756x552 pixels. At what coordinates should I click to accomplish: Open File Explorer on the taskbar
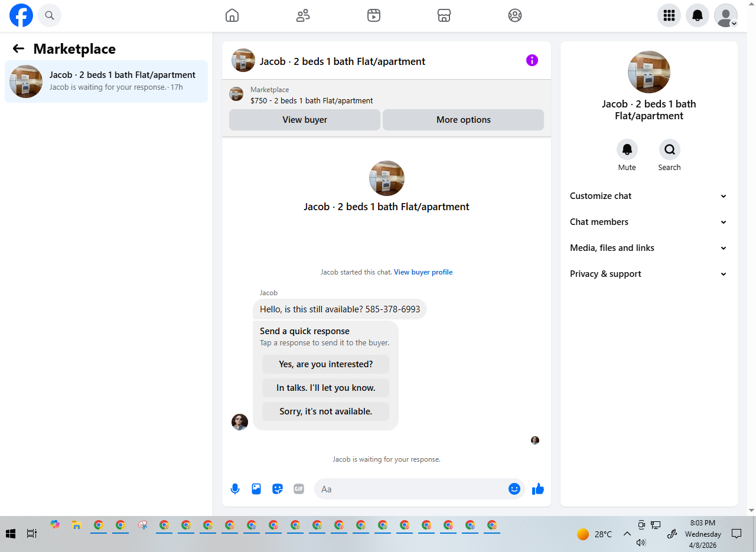pyautogui.click(x=76, y=525)
